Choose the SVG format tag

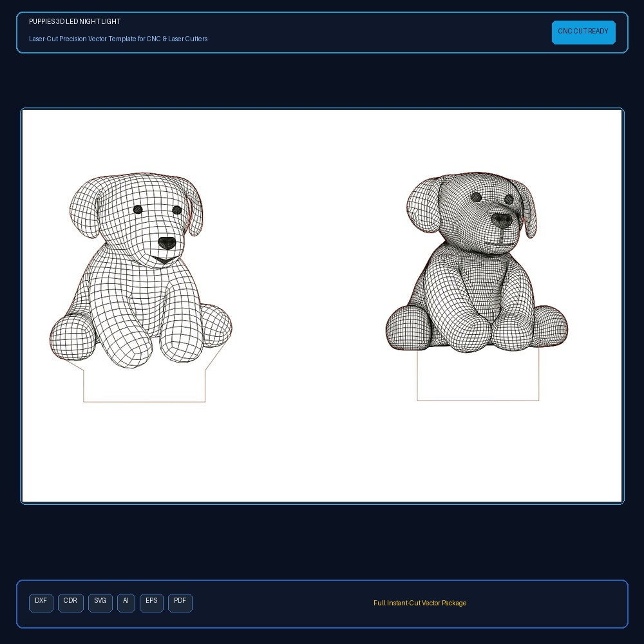(x=100, y=603)
